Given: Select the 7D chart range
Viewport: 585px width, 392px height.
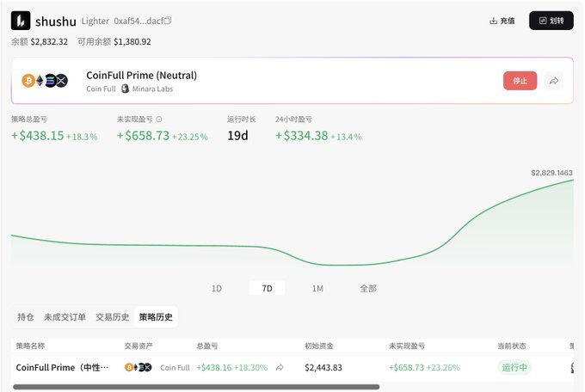Looking at the screenshot, I should [x=267, y=288].
